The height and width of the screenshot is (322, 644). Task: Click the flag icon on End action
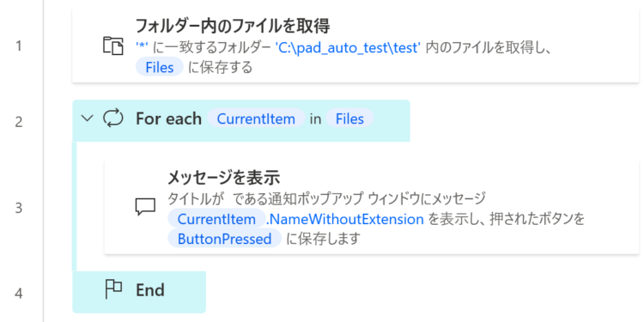(x=113, y=289)
